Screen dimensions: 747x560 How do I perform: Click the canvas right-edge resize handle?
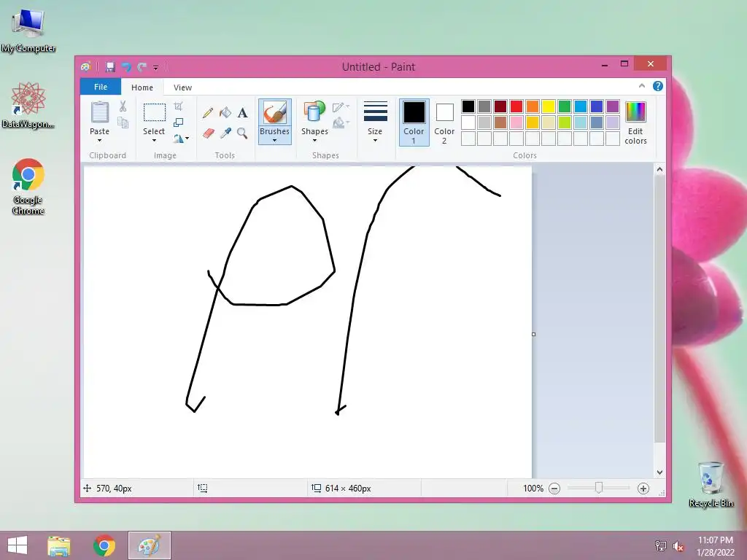tap(533, 334)
